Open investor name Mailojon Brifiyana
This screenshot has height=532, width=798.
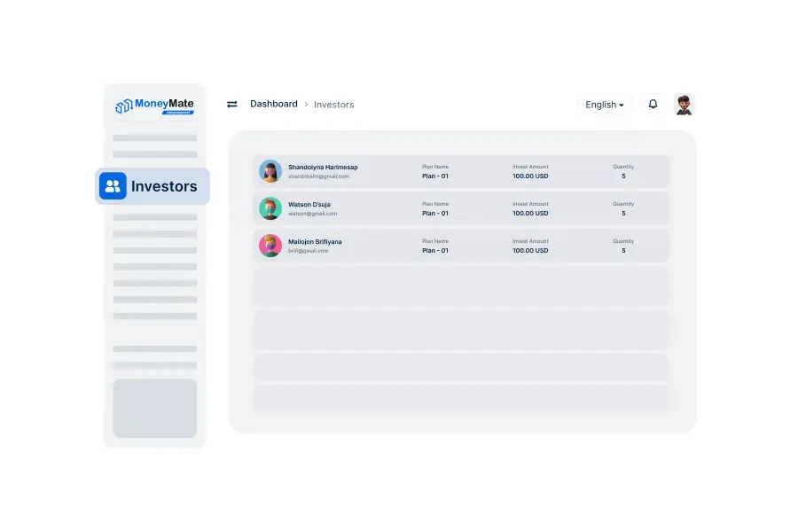tap(315, 241)
